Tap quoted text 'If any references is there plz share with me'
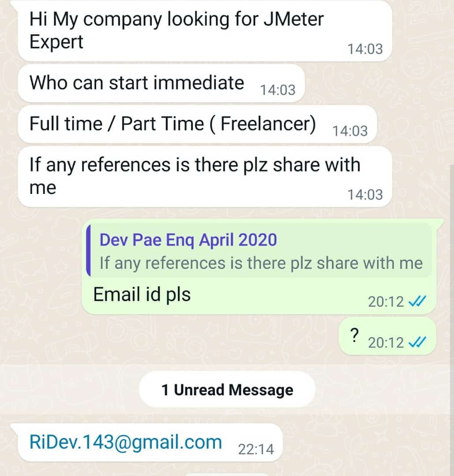Viewport: 454px width, 476px height. [261, 263]
